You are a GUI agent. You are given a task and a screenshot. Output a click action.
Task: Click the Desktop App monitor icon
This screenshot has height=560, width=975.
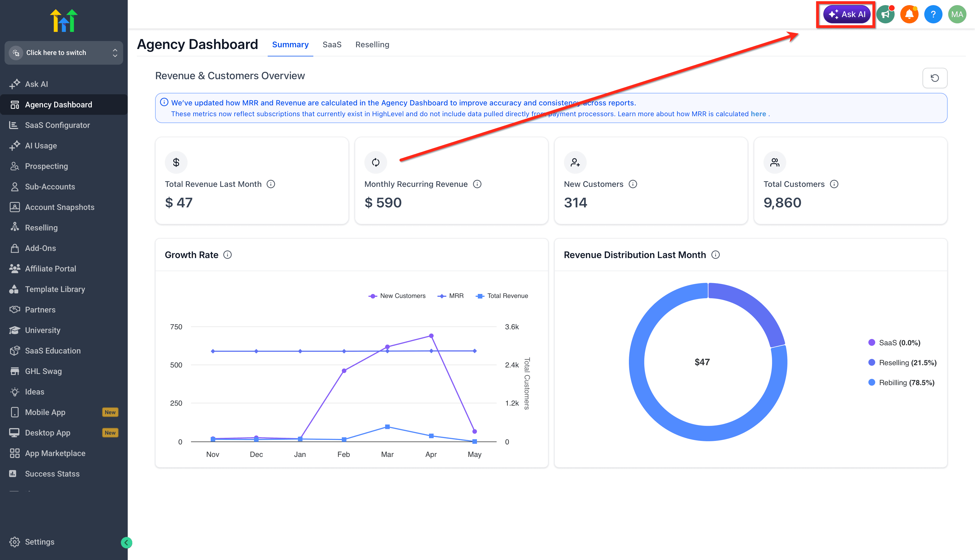(x=15, y=433)
